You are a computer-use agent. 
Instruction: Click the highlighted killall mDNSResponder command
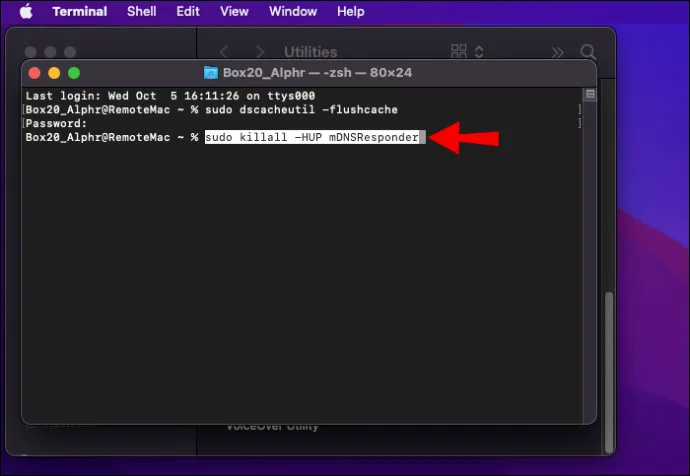(x=312, y=137)
